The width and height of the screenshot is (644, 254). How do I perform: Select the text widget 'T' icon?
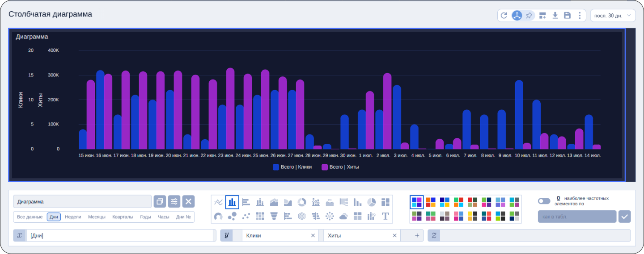click(385, 216)
